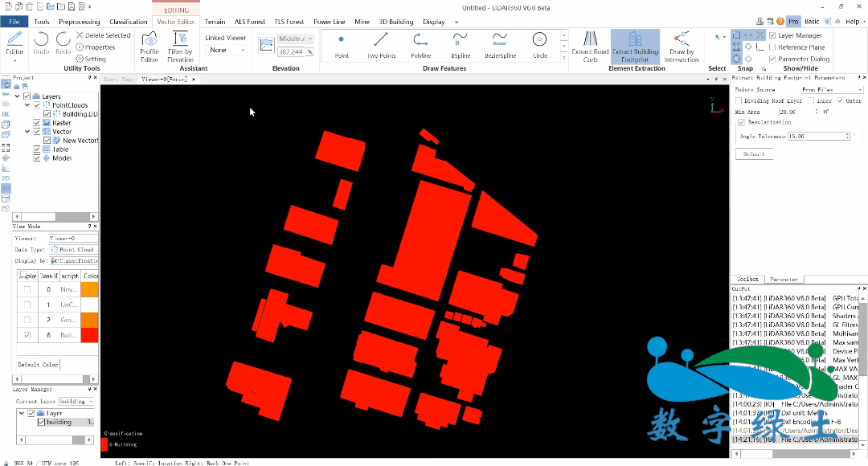Click the elevation value field showing 387.244

293,52
